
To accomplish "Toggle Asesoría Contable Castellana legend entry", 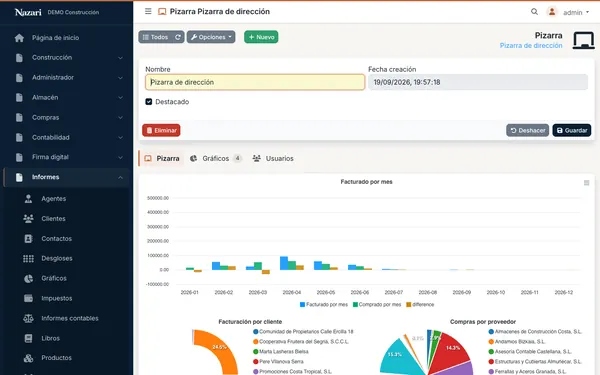I will (x=530, y=351).
